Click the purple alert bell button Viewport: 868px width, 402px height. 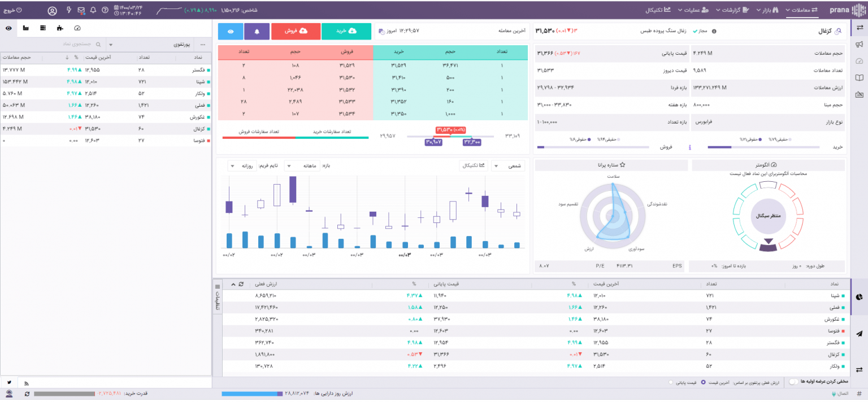click(x=257, y=32)
